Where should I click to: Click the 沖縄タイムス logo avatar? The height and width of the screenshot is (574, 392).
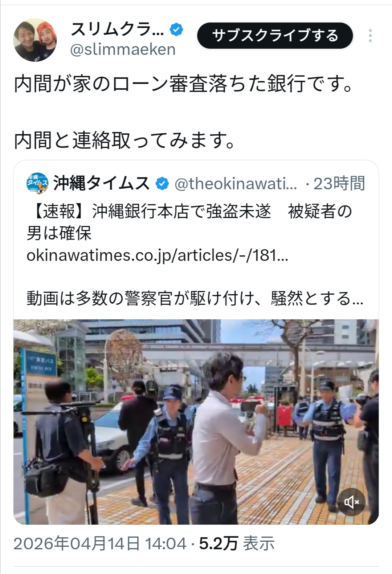pos(37,183)
